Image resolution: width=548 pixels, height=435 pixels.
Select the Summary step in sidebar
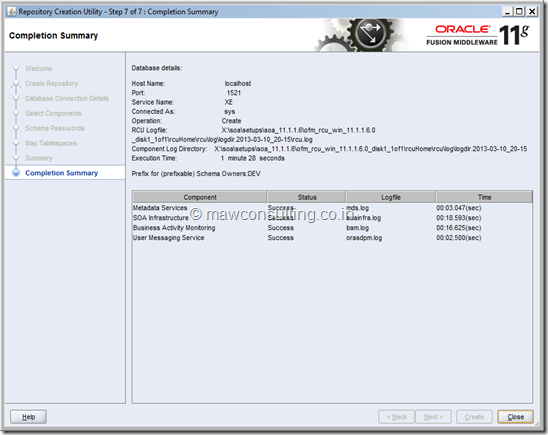click(x=39, y=158)
